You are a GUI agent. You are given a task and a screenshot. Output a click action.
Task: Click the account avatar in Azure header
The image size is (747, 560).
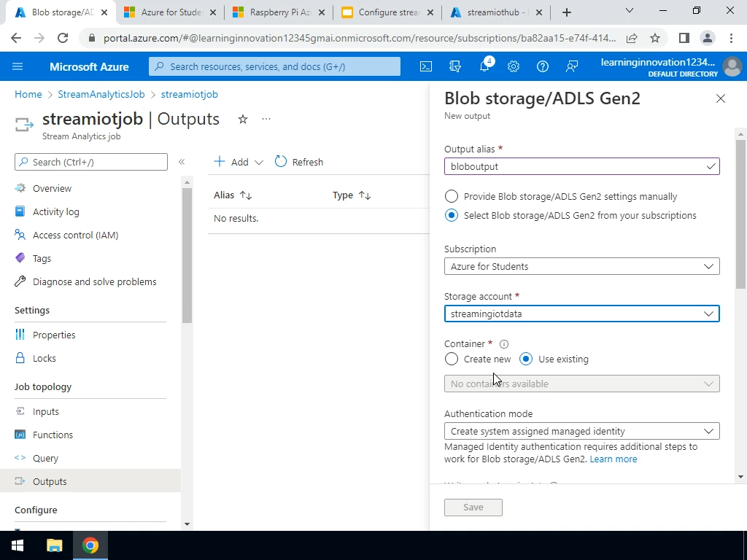tap(732, 66)
